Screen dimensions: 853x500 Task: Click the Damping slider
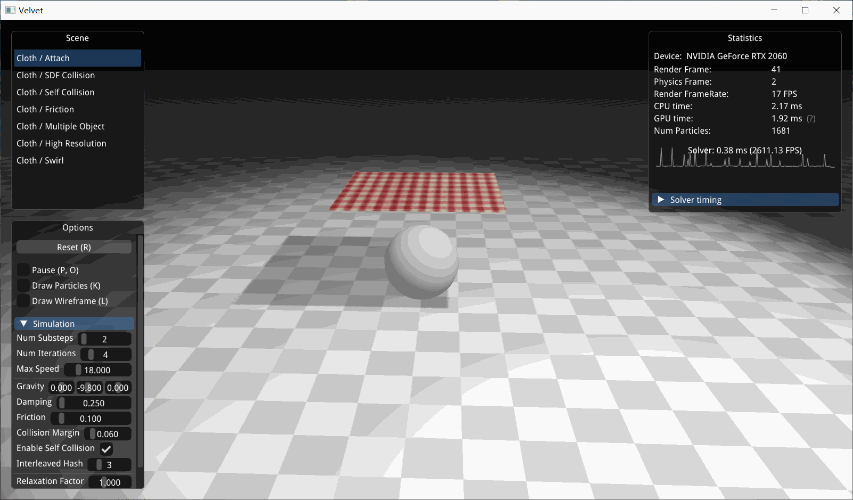click(x=94, y=403)
